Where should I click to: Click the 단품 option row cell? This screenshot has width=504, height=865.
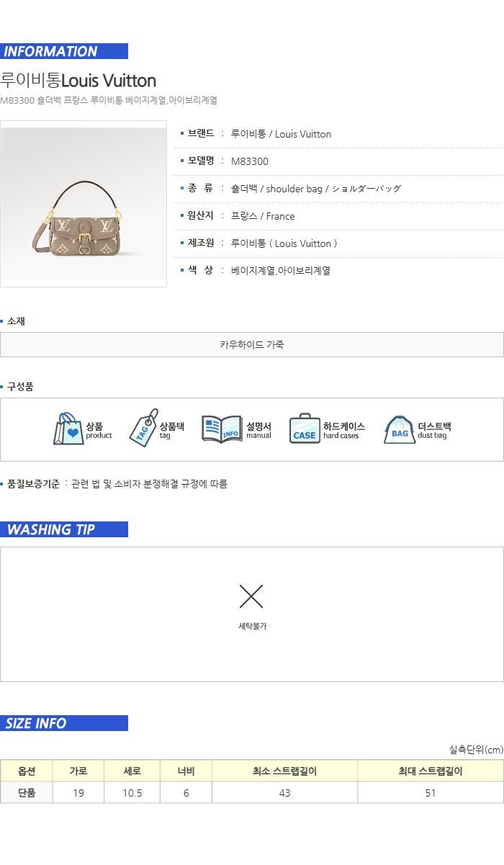(27, 793)
